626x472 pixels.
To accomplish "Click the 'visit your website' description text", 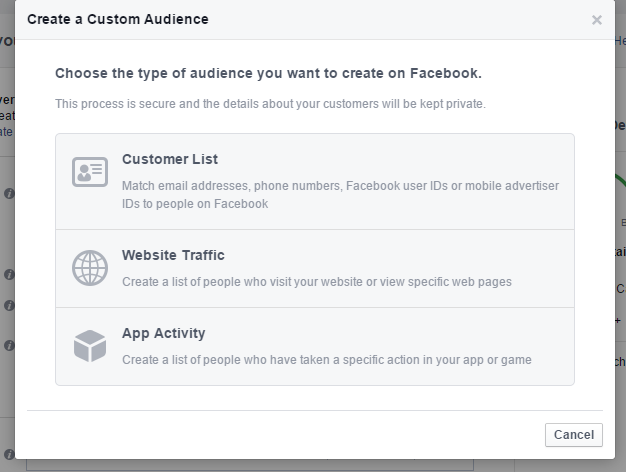I will pyautogui.click(x=317, y=282).
